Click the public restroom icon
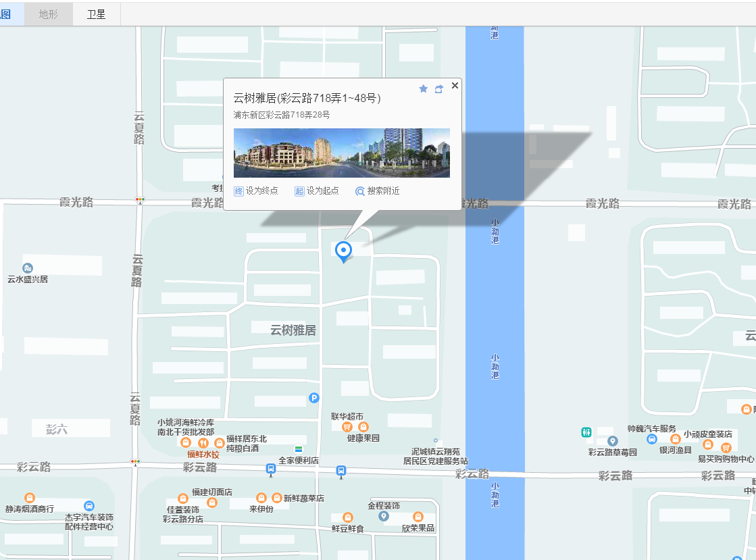 [x=586, y=432]
